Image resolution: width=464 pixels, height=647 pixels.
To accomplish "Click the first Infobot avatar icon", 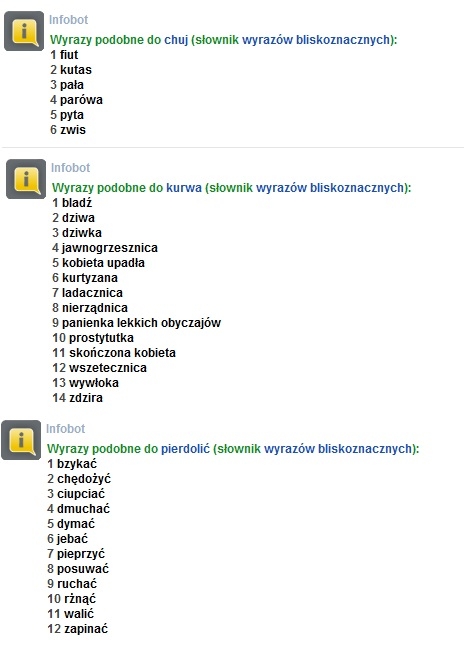I will click(24, 31).
